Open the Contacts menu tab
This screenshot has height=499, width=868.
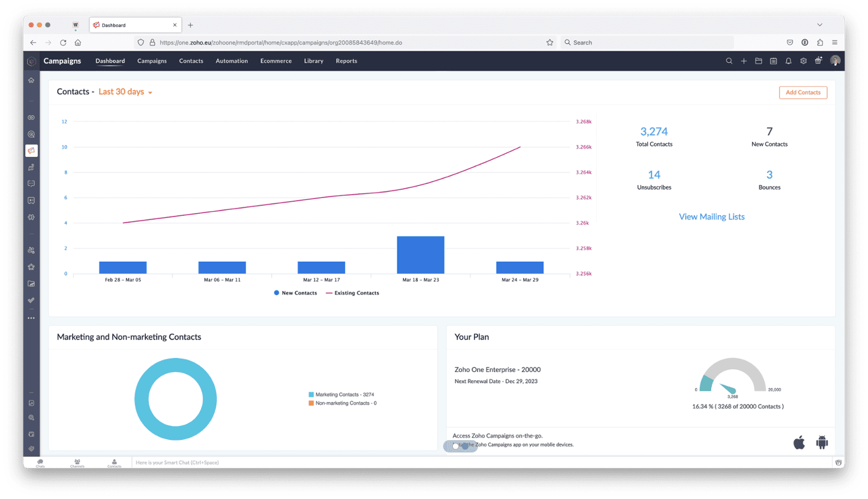pyautogui.click(x=191, y=61)
